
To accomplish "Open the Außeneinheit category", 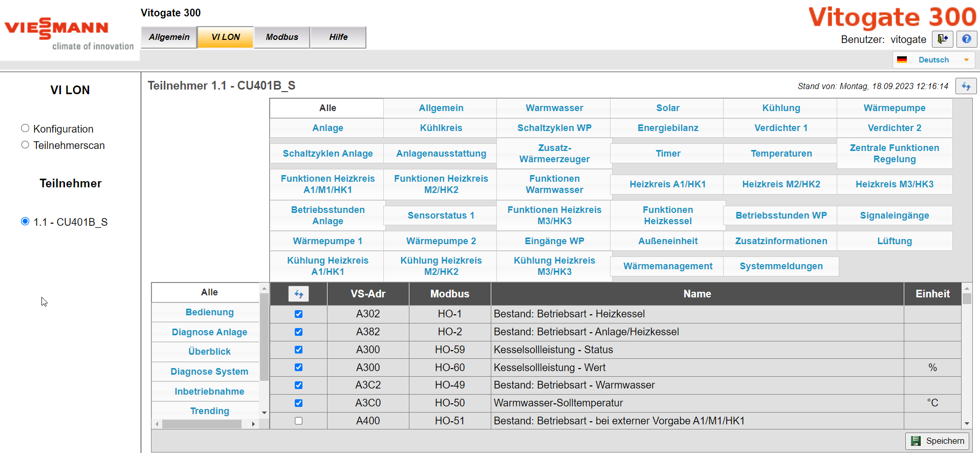I will click(668, 241).
